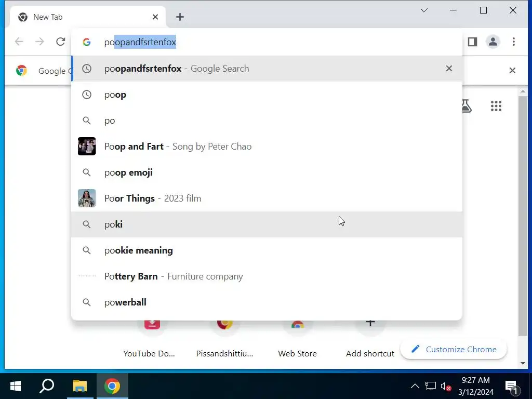Reload the current page

click(x=60, y=42)
